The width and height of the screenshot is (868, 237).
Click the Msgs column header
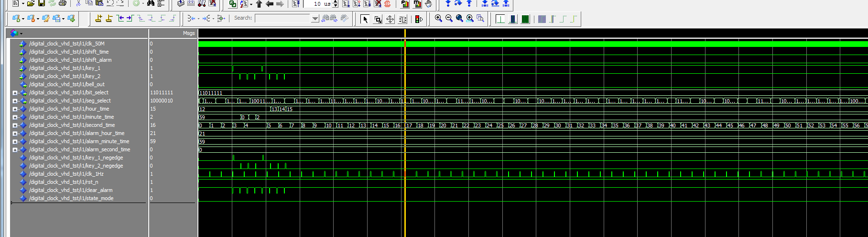pyautogui.click(x=188, y=33)
